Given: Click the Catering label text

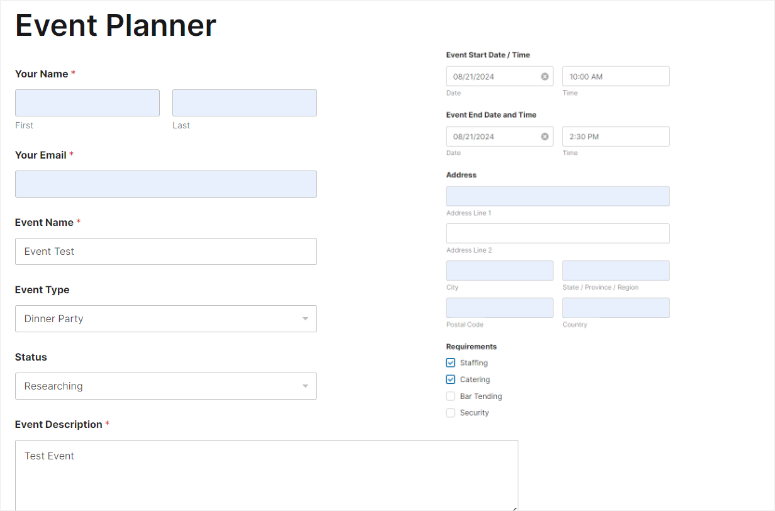Looking at the screenshot, I should click(x=475, y=380).
